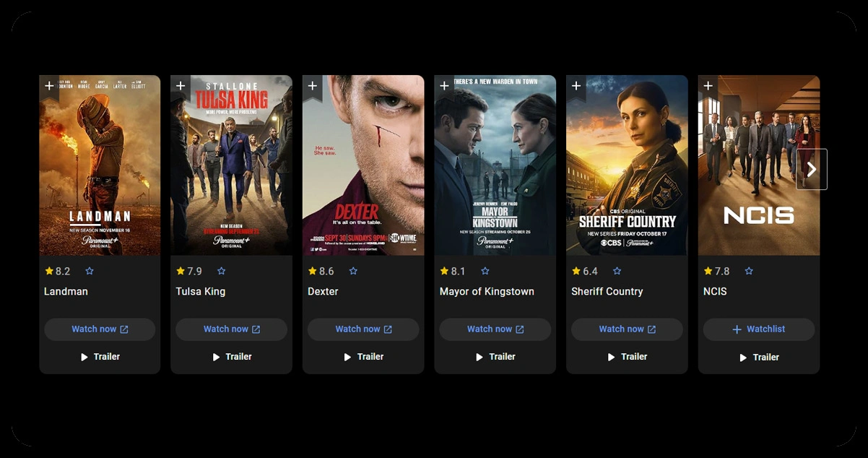Screen dimensions: 868x458
Task: Add Dexter using the poster bookmark plus icon
Action: pos(313,87)
